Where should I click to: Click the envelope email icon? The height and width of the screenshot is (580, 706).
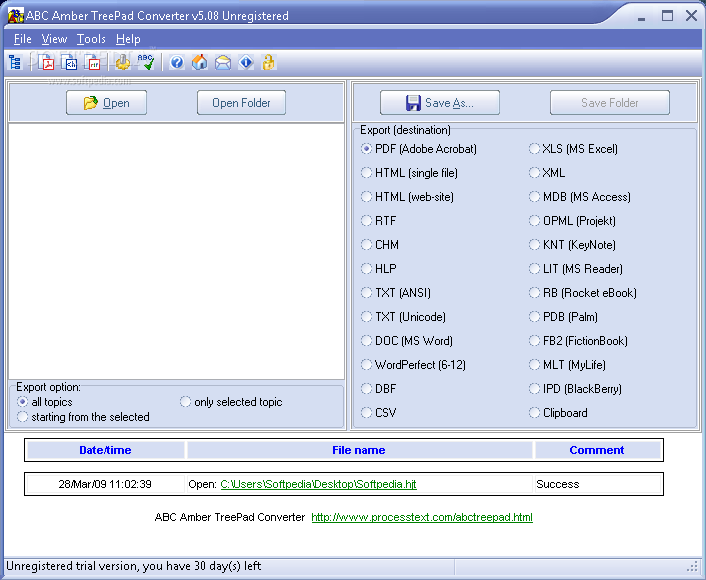222,62
